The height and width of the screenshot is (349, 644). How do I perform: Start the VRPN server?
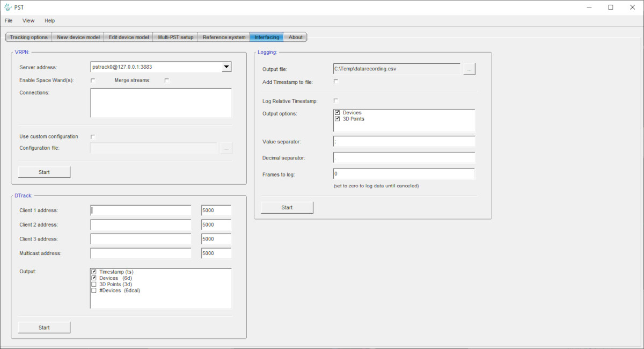[44, 172]
